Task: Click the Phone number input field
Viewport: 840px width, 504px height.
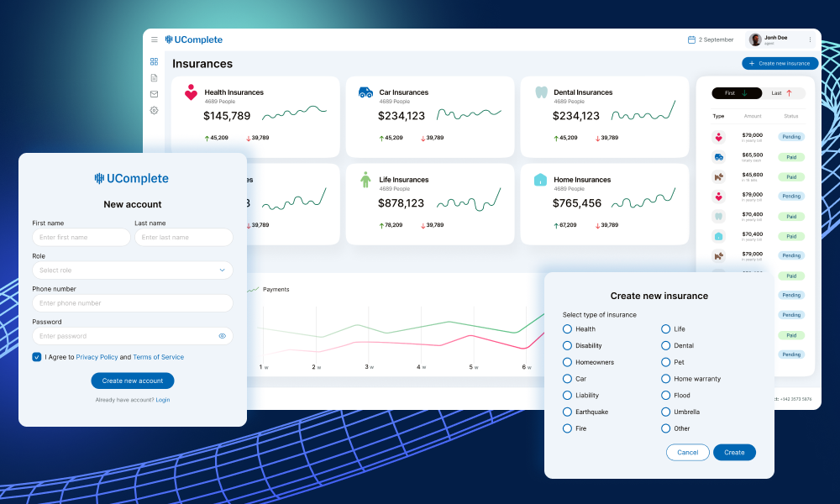Action: coord(133,303)
